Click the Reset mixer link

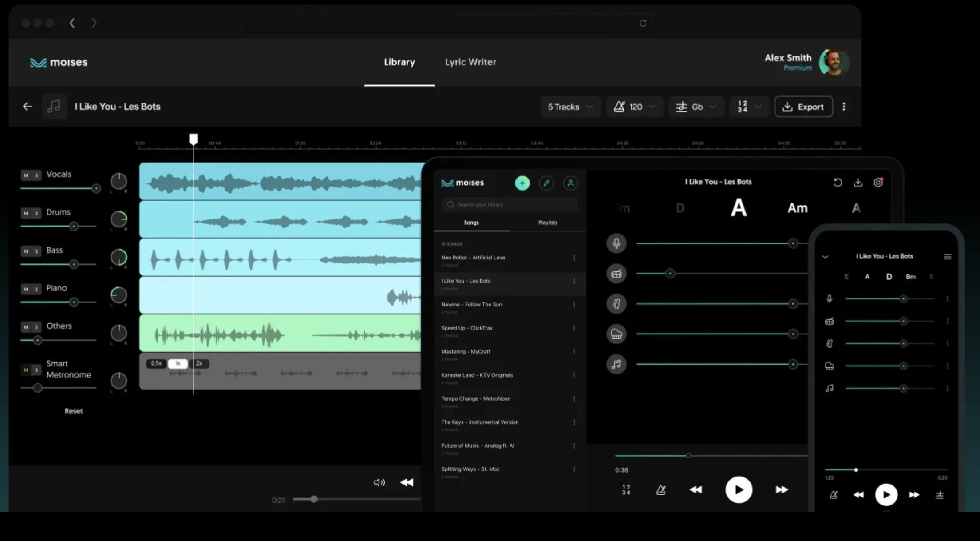pyautogui.click(x=74, y=411)
